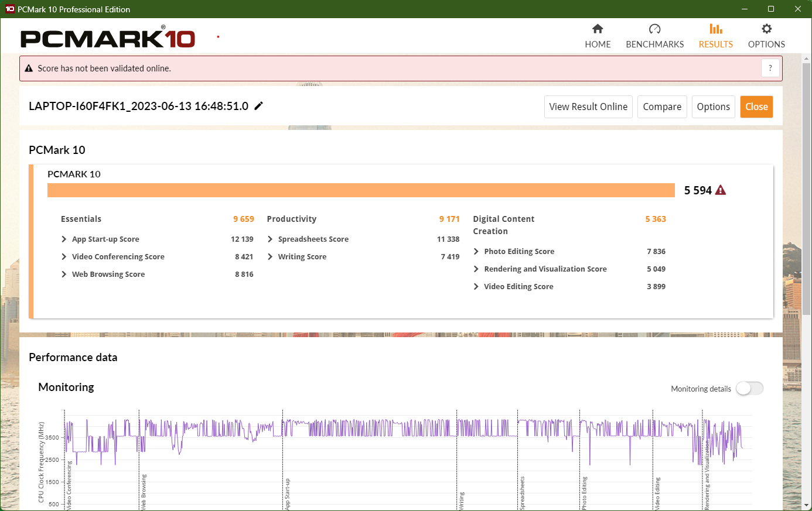This screenshot has width=812, height=511.
Task: Click the Video Conferencing score value 8 421
Action: tap(244, 257)
